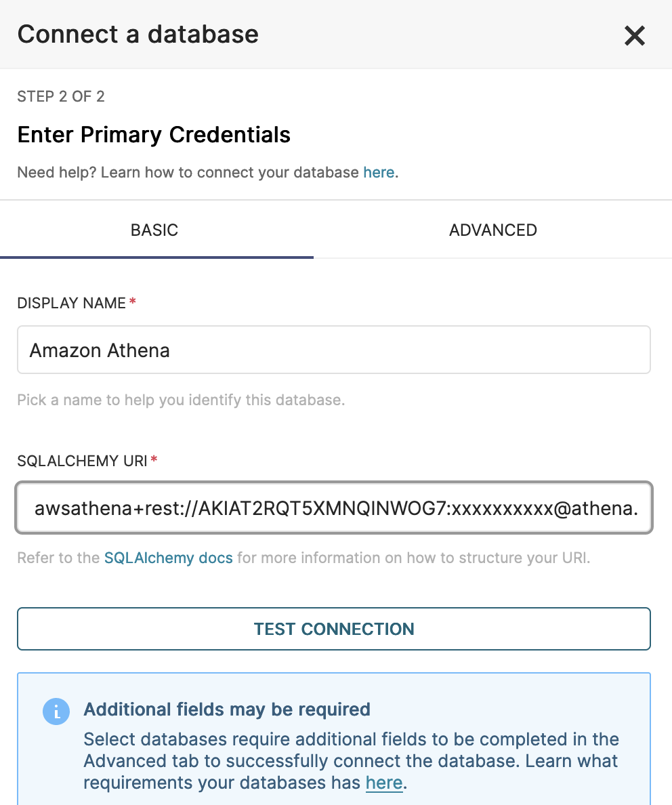672x805 pixels.
Task: Click into the SQLAlchemy URI field
Action: tap(333, 508)
